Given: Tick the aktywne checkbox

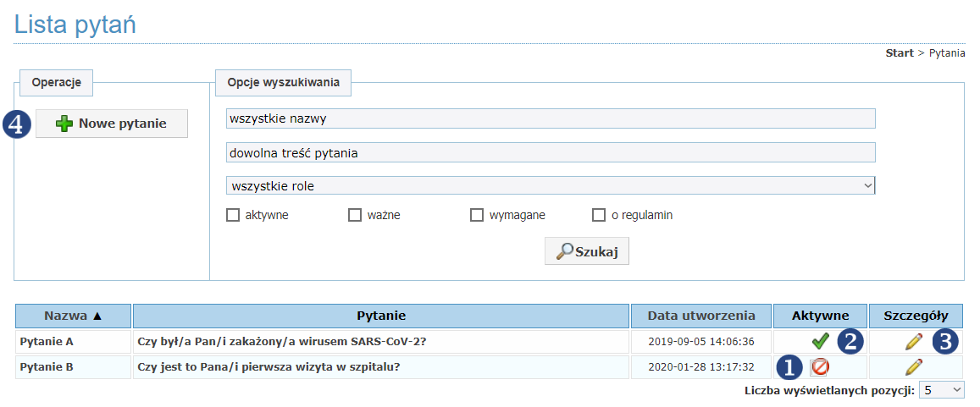Looking at the screenshot, I should [x=233, y=216].
